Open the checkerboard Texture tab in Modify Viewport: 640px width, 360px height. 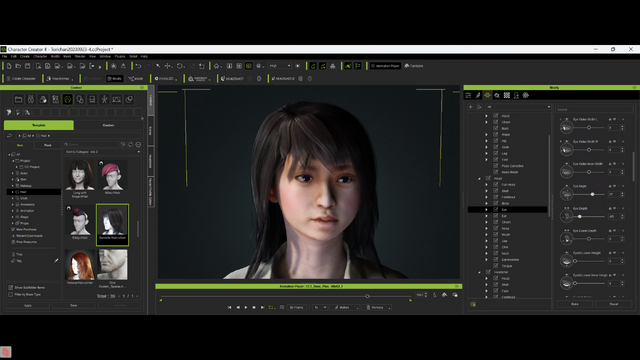click(x=507, y=95)
